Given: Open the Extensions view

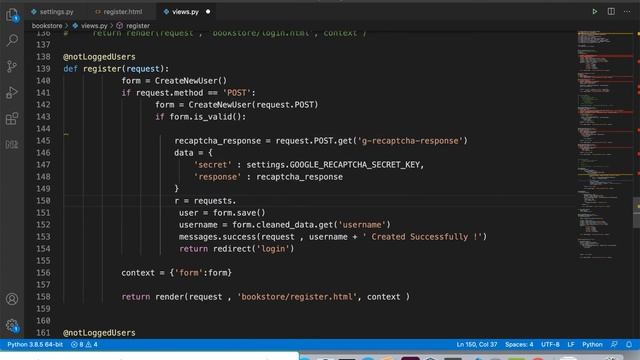Looking at the screenshot, I should 12,119.
